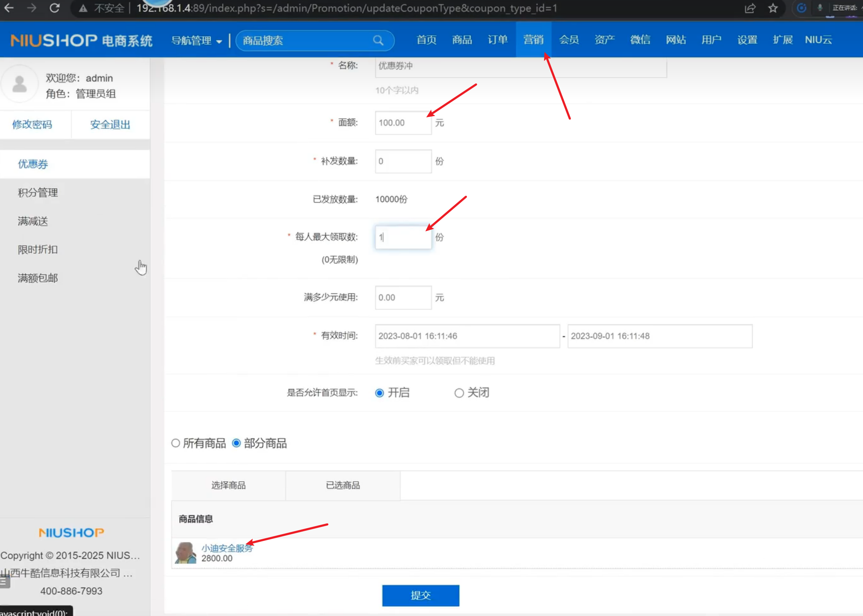863x616 pixels.
Task: Click the admin avatar icon
Action: pyautogui.click(x=19, y=84)
